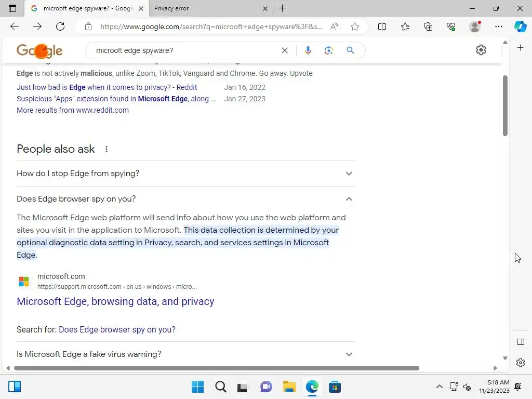
Task: Expand 'Is Microsoft Edge a fake virus warning?'
Action: [186, 354]
